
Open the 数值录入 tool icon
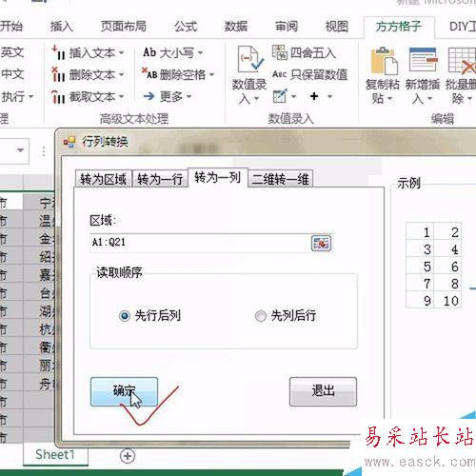[x=249, y=59]
